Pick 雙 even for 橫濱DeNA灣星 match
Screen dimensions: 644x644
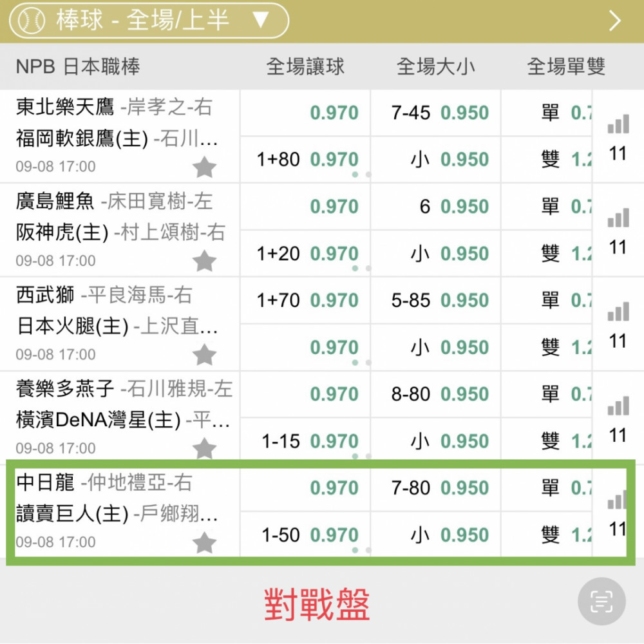(x=547, y=441)
